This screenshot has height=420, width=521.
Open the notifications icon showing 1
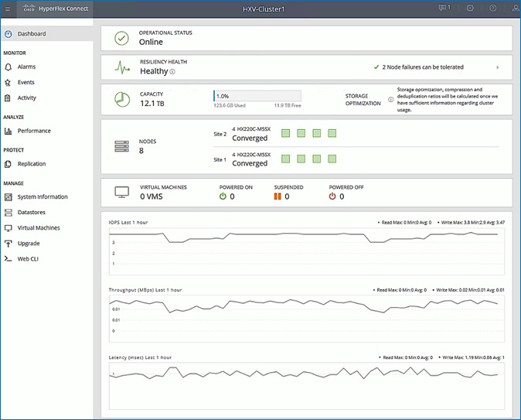[444, 8]
